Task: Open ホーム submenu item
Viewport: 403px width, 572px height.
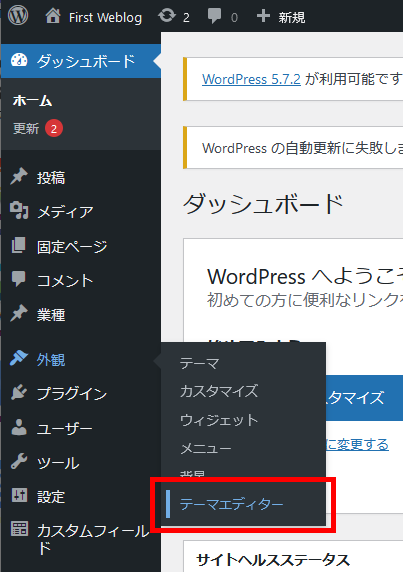Action: (32, 101)
